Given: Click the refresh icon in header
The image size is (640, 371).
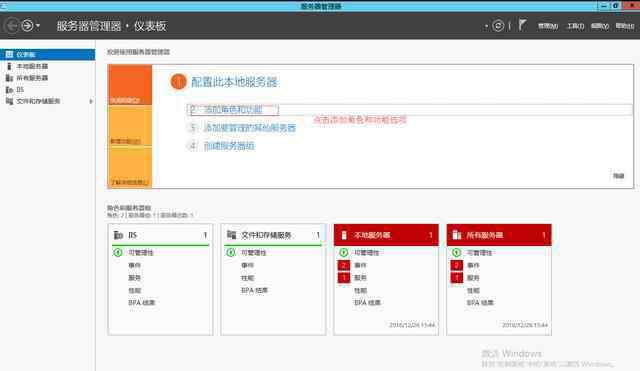Looking at the screenshot, I should 498,26.
